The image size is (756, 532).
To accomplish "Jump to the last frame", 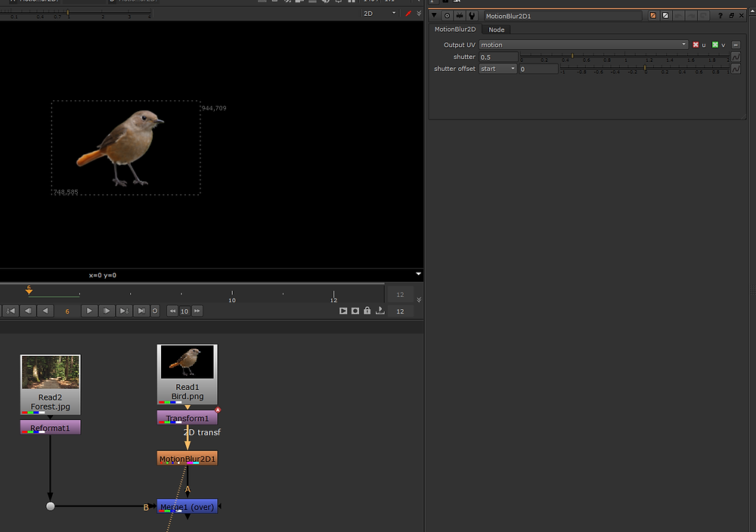I will (x=141, y=311).
